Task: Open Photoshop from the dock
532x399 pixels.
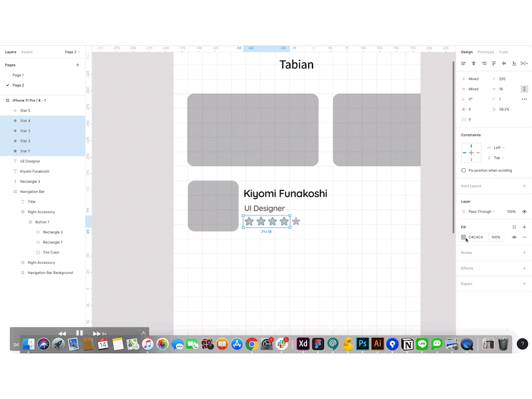Action: tap(362, 344)
